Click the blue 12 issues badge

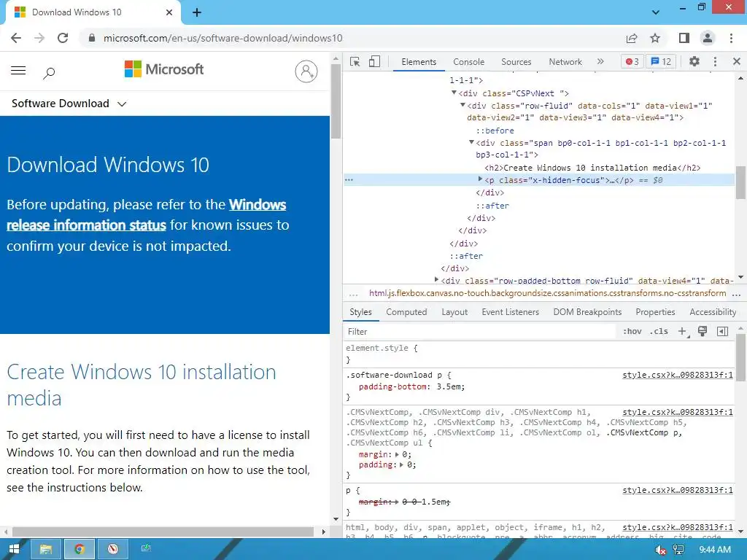pos(661,61)
